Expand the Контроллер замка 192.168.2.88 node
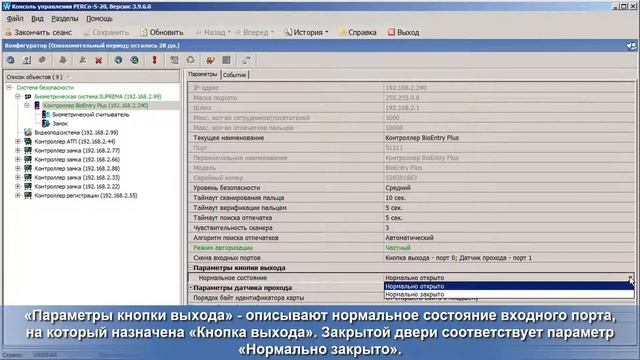The height and width of the screenshot is (360, 640). coord(18,168)
